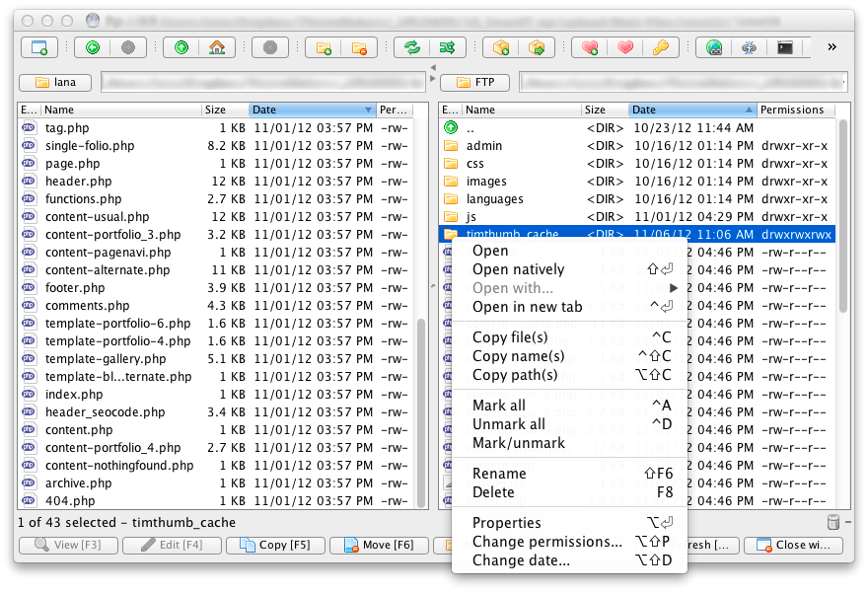The height and width of the screenshot is (593, 868).
Task: Select functions.php in left panel
Action: (x=216, y=198)
